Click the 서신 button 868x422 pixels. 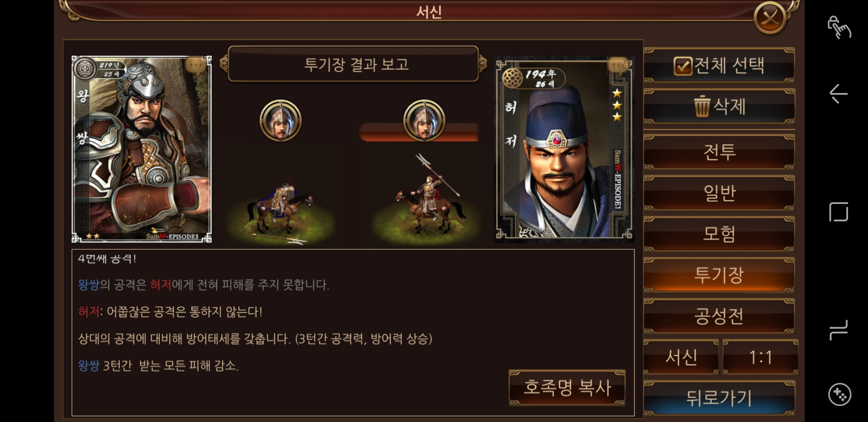pyautogui.click(x=681, y=357)
